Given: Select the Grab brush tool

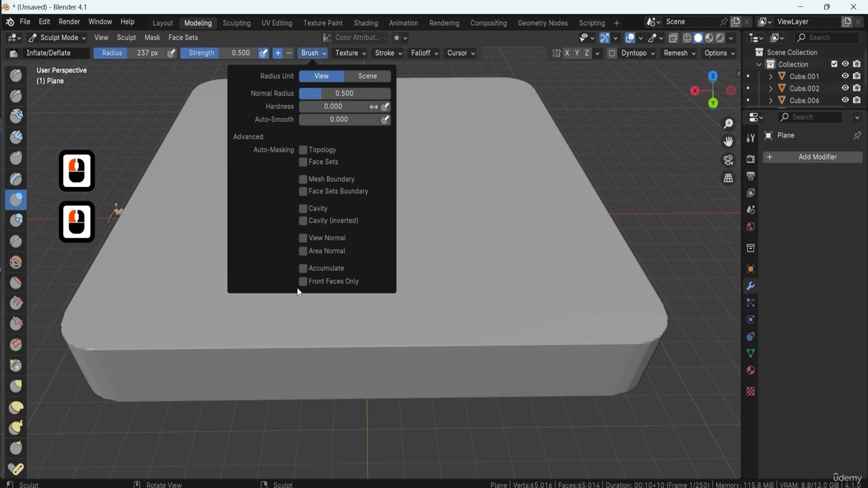Looking at the screenshot, I should tap(16, 386).
